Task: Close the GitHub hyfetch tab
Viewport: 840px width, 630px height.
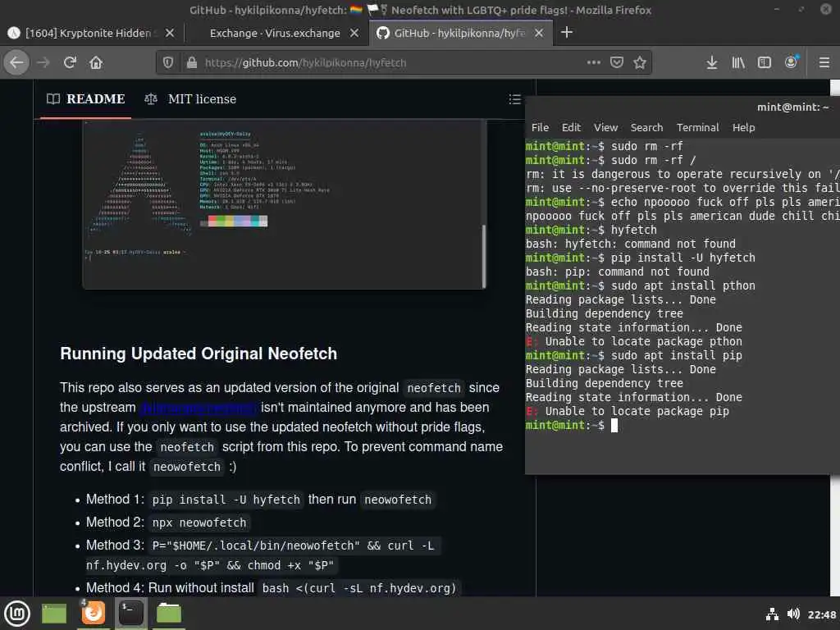Action: click(539, 33)
